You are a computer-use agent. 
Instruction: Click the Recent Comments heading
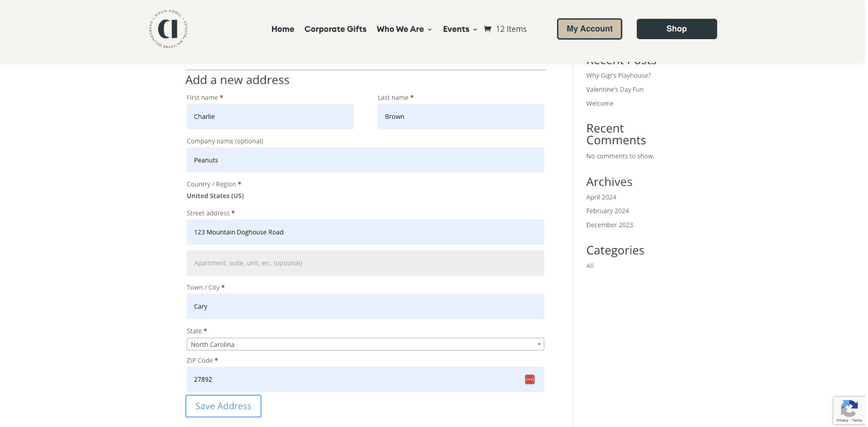(616, 134)
